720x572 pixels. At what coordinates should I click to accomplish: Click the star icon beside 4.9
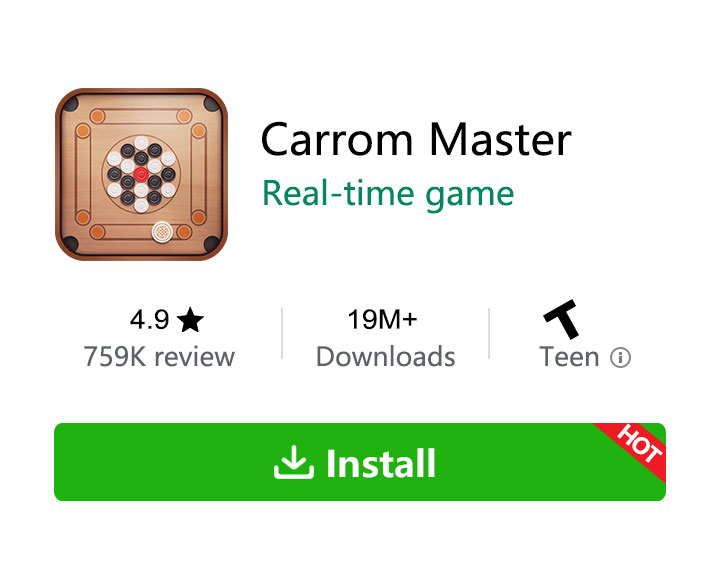tap(190, 320)
